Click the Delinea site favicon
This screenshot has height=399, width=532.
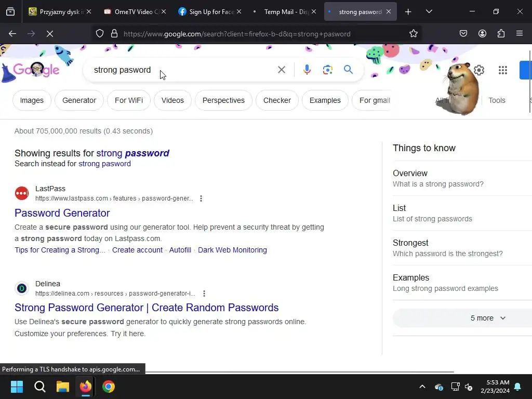[x=22, y=288]
